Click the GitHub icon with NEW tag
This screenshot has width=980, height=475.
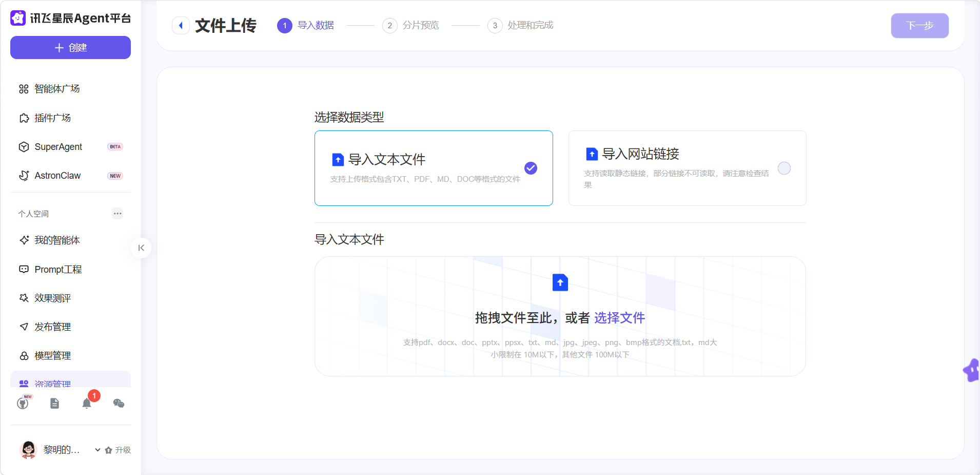pyautogui.click(x=23, y=403)
